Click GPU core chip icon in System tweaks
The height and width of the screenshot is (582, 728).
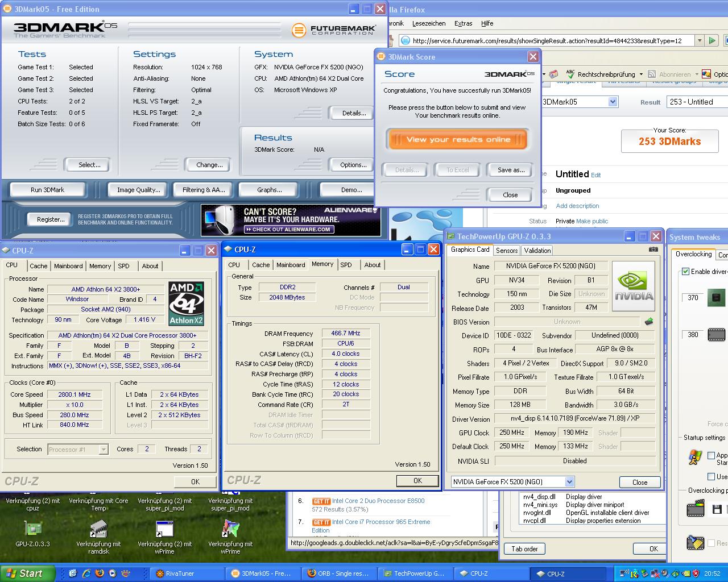click(716, 297)
